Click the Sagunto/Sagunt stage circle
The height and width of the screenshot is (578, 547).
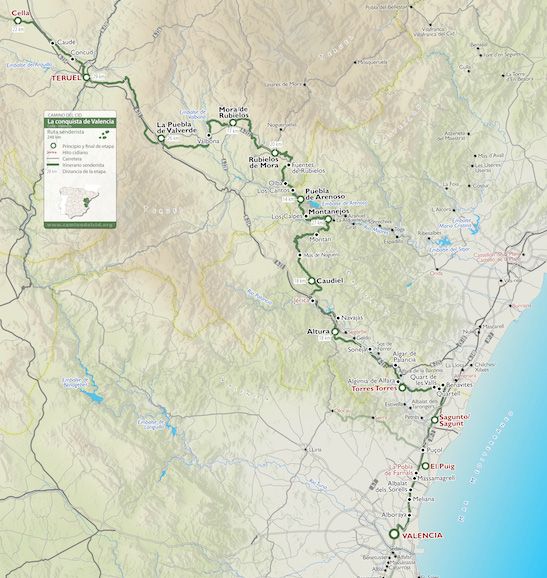tap(435, 419)
